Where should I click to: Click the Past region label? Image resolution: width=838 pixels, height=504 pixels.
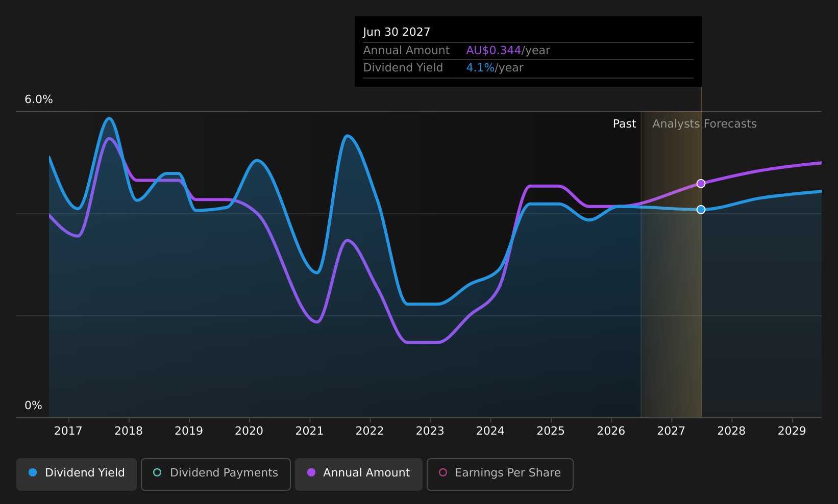coord(624,124)
